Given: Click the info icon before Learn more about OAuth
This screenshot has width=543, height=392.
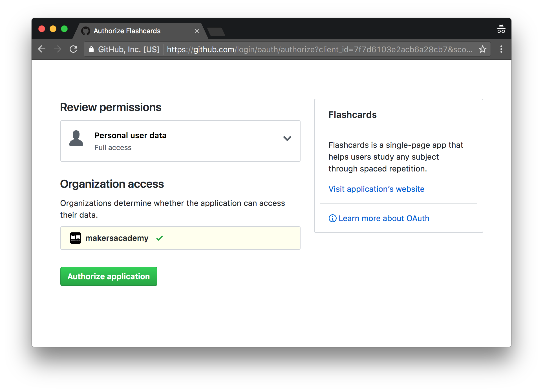Looking at the screenshot, I should coord(332,218).
